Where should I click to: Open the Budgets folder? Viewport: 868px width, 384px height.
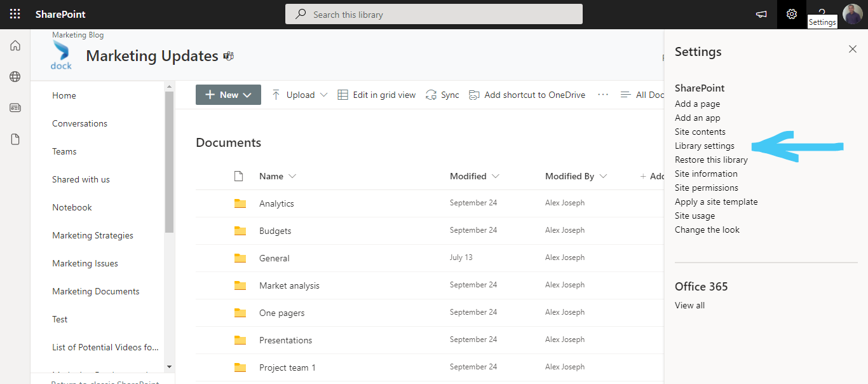tap(275, 230)
